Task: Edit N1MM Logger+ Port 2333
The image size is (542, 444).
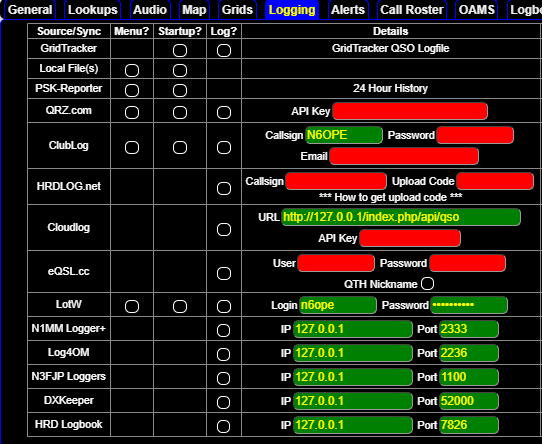Action: point(469,329)
